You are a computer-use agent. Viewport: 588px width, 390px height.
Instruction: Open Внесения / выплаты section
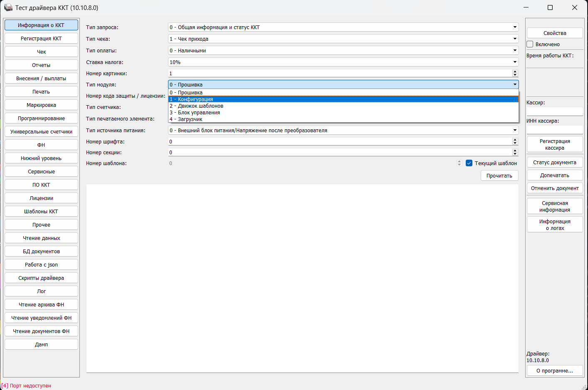(x=41, y=78)
